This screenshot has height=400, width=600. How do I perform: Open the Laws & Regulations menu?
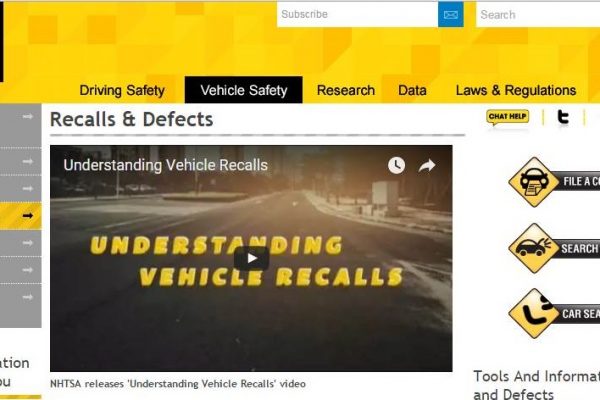(x=516, y=90)
